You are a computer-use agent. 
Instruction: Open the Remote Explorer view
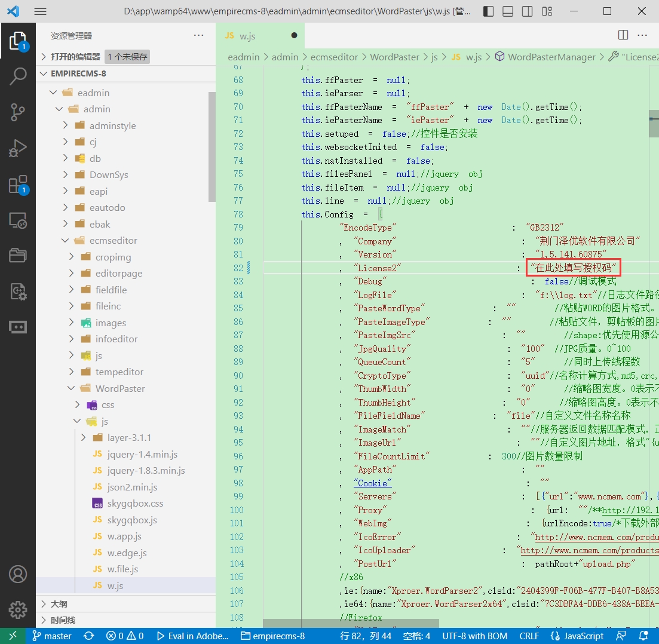tap(18, 220)
